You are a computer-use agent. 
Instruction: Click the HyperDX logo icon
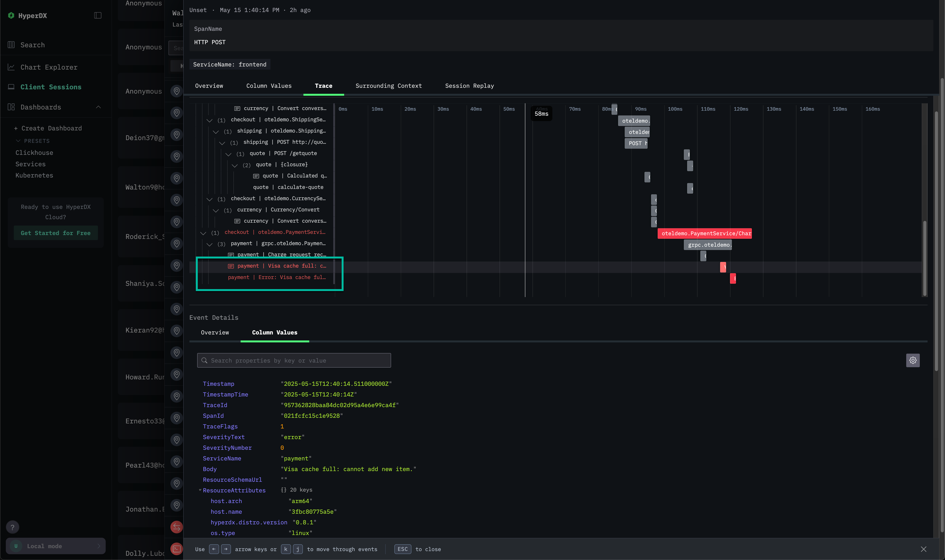click(11, 16)
